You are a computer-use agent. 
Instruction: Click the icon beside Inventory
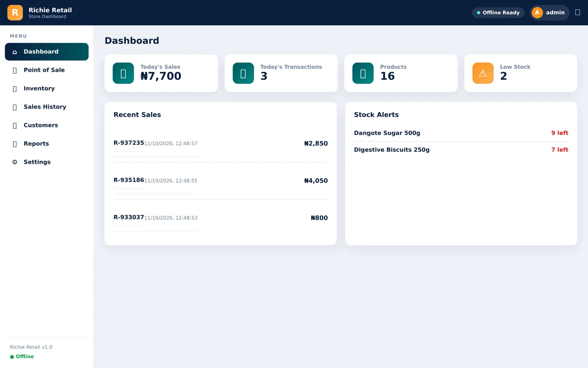(x=15, y=89)
